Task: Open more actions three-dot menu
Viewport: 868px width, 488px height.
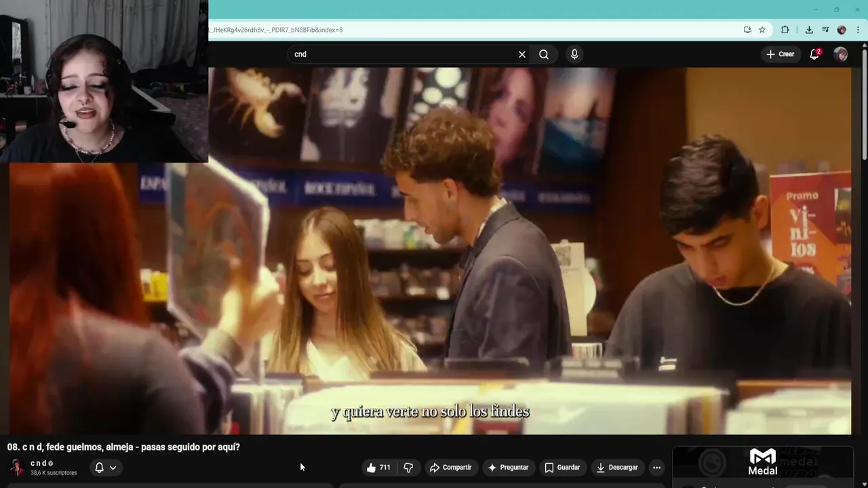Action: (x=656, y=467)
